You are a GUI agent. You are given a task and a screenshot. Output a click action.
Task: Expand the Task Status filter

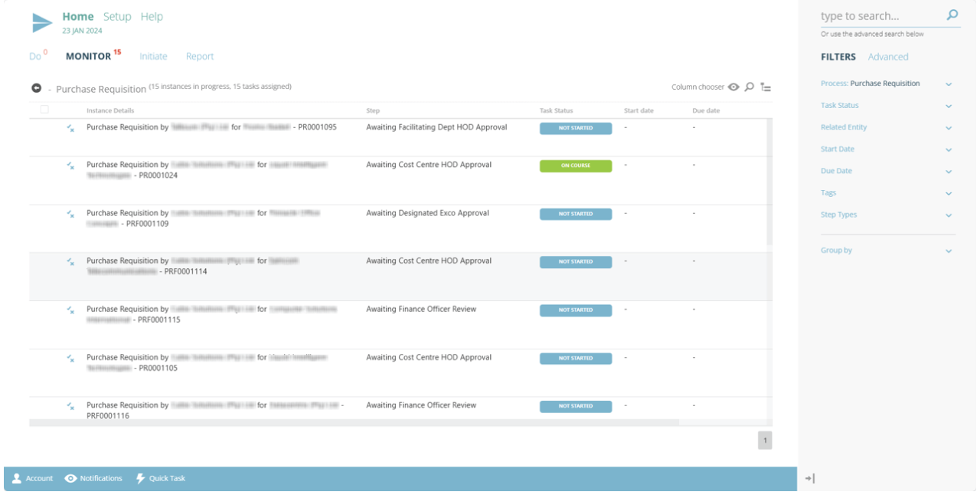click(949, 106)
